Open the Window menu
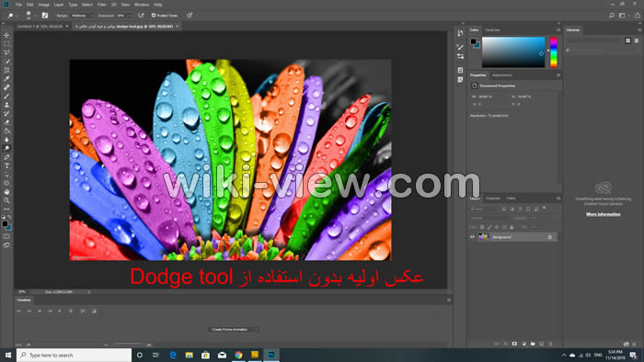Screen dimensions: 644x362 142,5
